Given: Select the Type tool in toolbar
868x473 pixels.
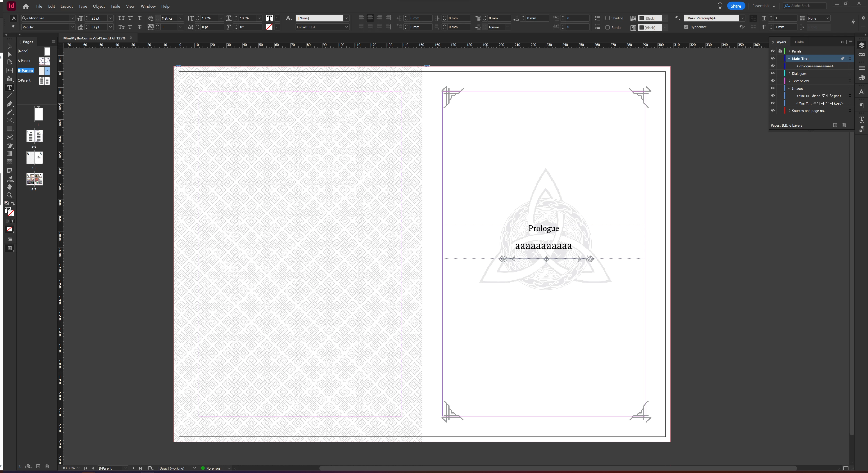Looking at the screenshot, I should coord(9,88).
